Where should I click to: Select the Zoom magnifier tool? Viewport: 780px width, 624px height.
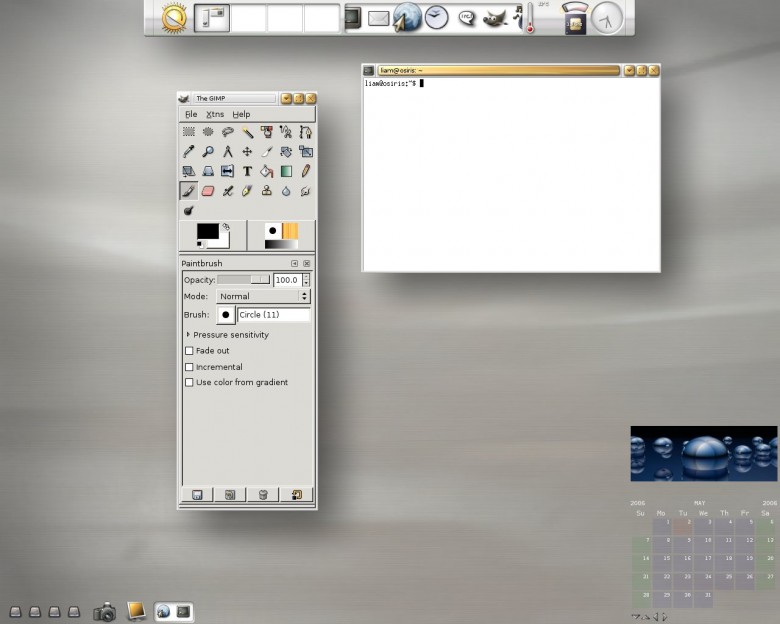pos(208,151)
